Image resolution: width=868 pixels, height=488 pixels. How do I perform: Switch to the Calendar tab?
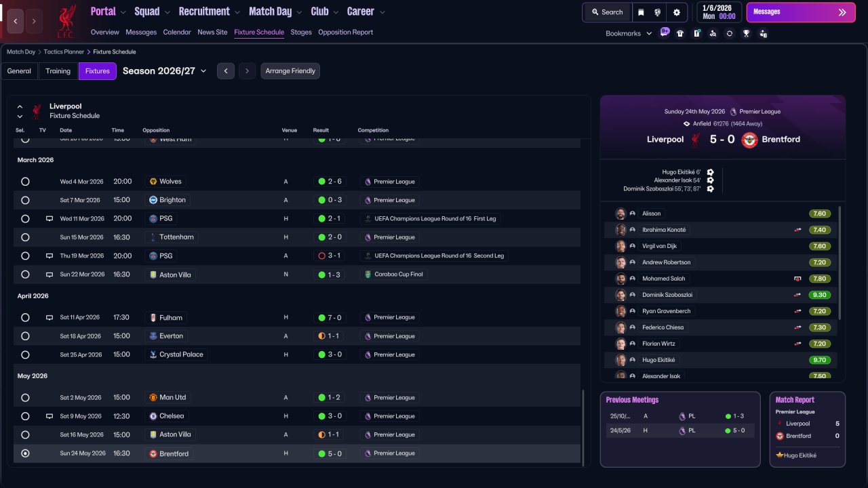pyautogui.click(x=177, y=32)
